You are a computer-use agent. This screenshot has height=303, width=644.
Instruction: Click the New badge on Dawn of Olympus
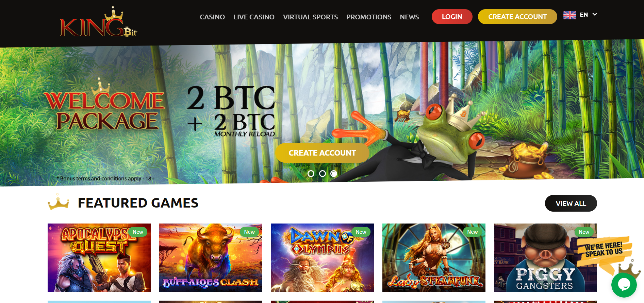pyautogui.click(x=361, y=232)
